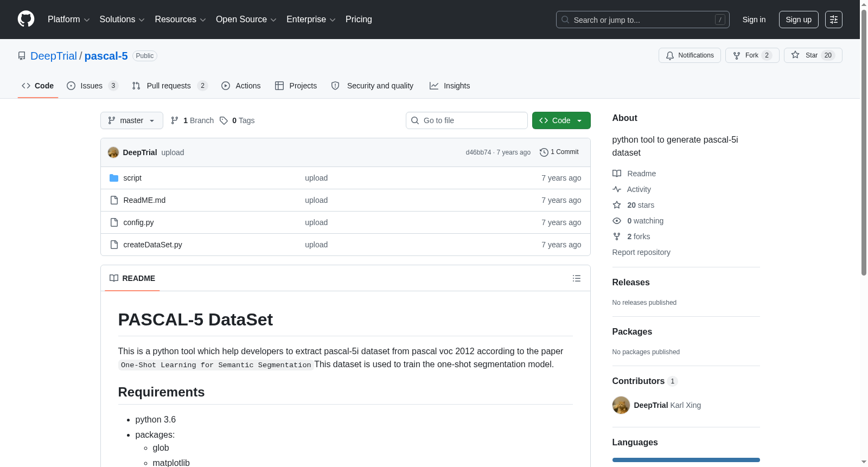Viewport: 868px width, 467px height.
Task: Switch to the Actions tab
Action: point(241,86)
